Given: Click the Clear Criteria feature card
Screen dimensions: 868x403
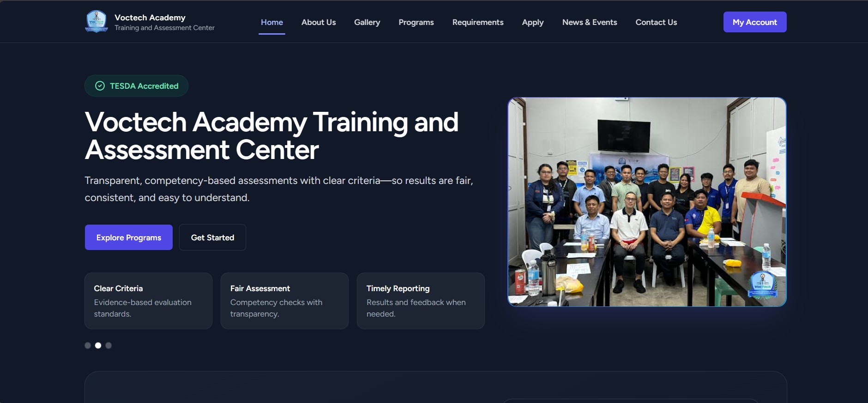Looking at the screenshot, I should 148,300.
